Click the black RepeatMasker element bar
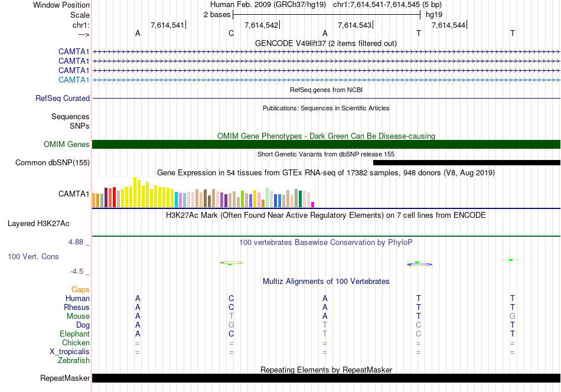 point(326,378)
